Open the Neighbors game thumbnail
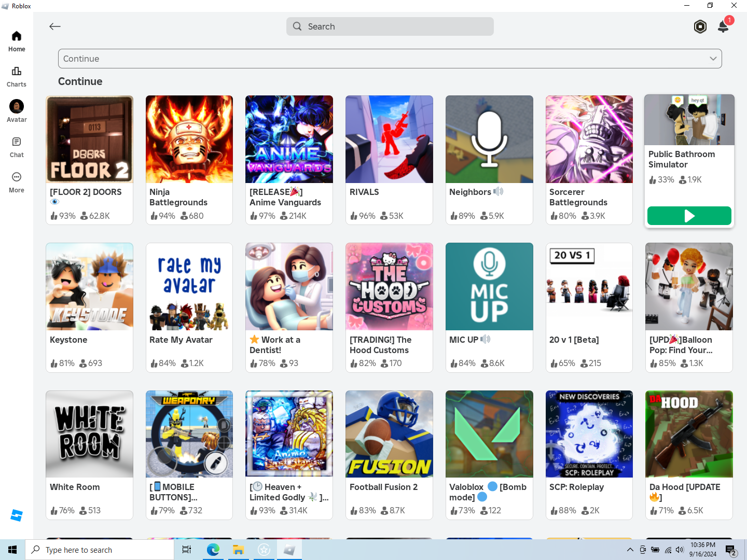The image size is (747, 560). (489, 139)
